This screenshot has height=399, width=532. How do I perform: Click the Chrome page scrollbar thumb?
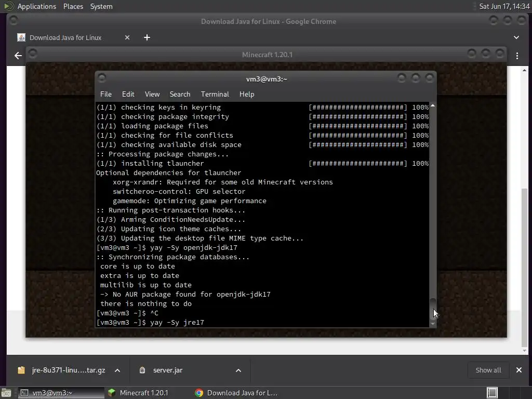tap(525, 267)
